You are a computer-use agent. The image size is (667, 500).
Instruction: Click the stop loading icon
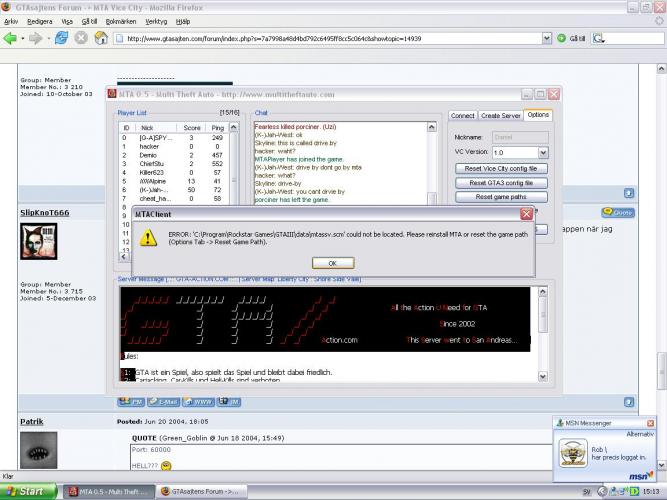click(x=82, y=38)
